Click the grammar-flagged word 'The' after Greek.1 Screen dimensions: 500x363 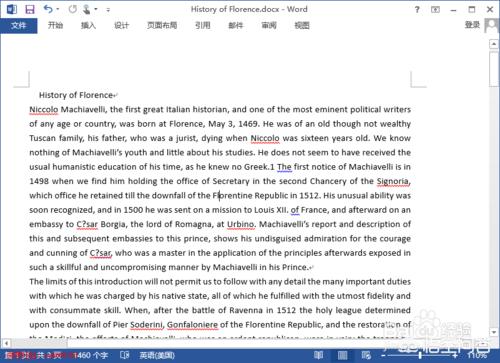[x=284, y=167]
